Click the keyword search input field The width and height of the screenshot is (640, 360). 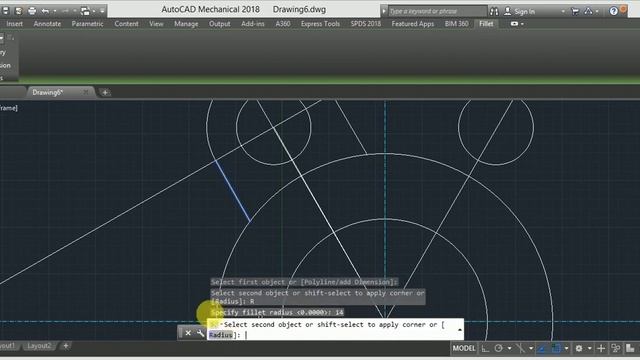point(437,11)
